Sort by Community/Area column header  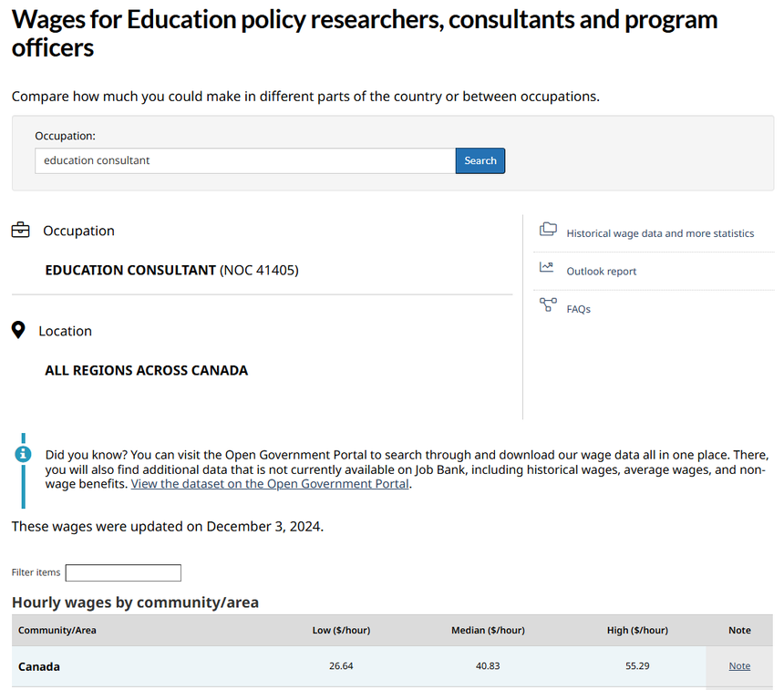[x=57, y=630]
